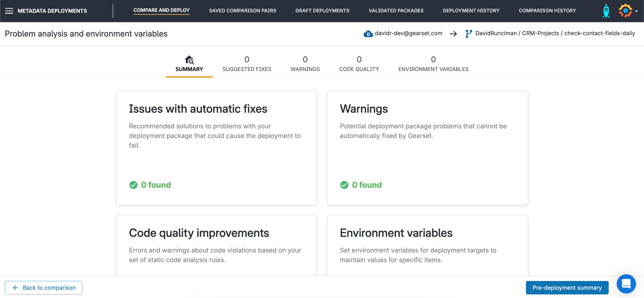Click the git branch target icon
Viewport: 644px width, 298px height.
(x=468, y=34)
